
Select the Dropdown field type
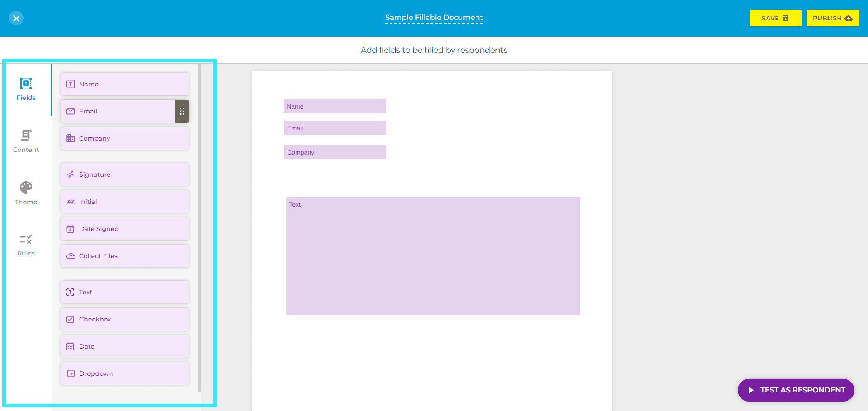coord(125,373)
